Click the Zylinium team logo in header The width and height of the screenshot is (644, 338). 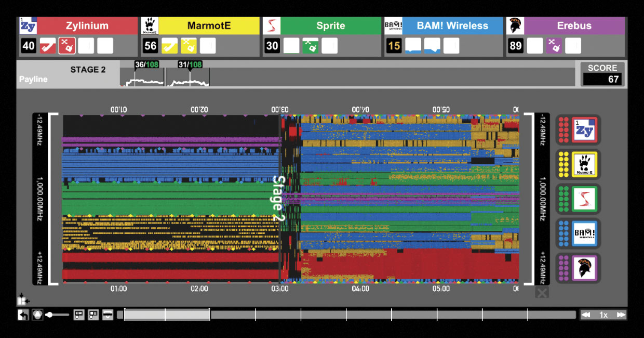[28, 25]
